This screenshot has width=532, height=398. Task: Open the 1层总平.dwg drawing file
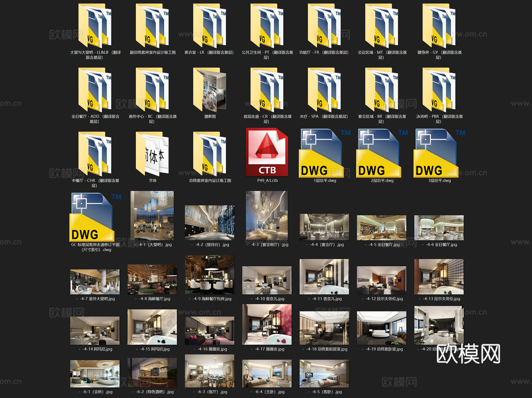click(x=325, y=153)
